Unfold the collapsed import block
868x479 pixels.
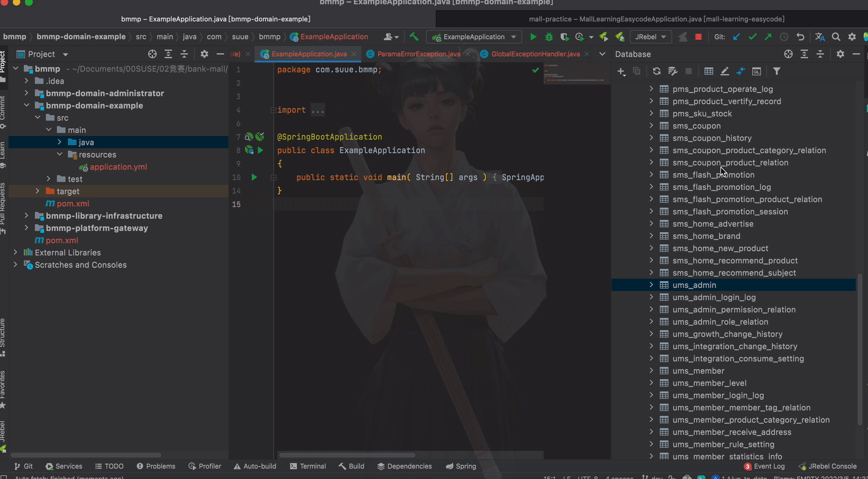[273, 110]
